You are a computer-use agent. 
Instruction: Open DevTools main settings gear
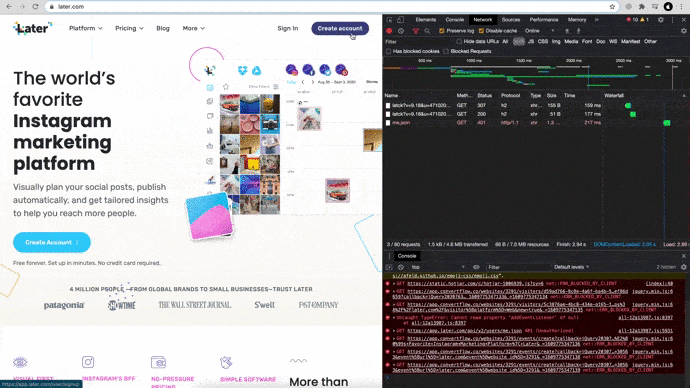pyautogui.click(x=661, y=20)
